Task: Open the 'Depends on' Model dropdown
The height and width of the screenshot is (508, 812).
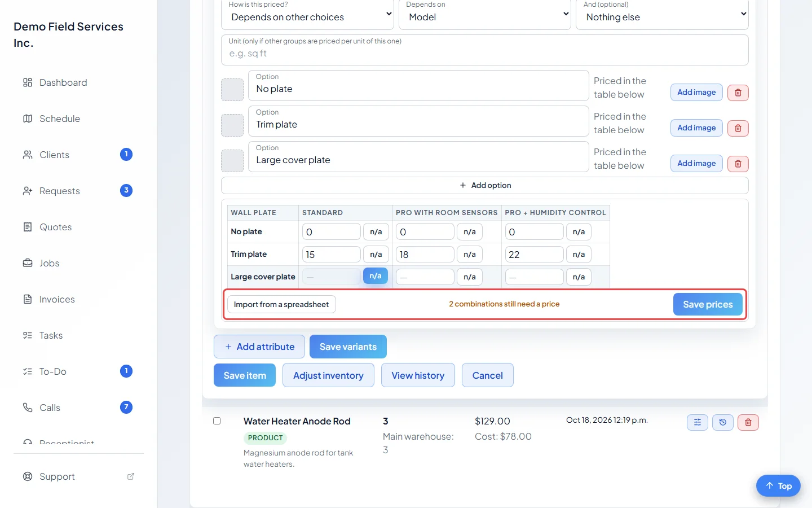Action: (x=485, y=15)
